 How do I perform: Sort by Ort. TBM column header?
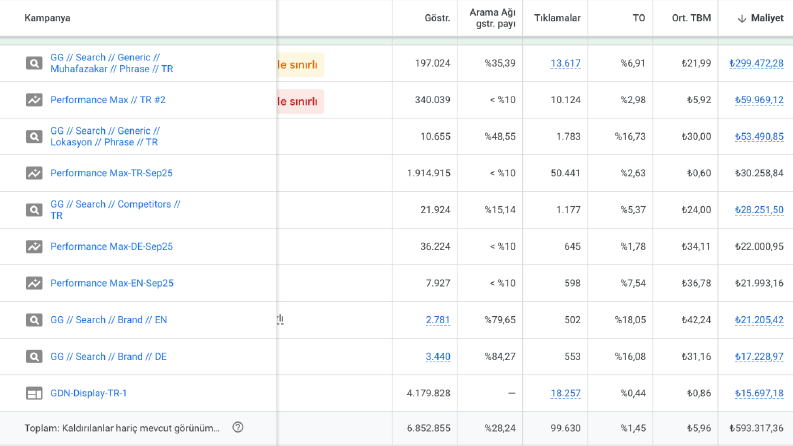click(691, 18)
